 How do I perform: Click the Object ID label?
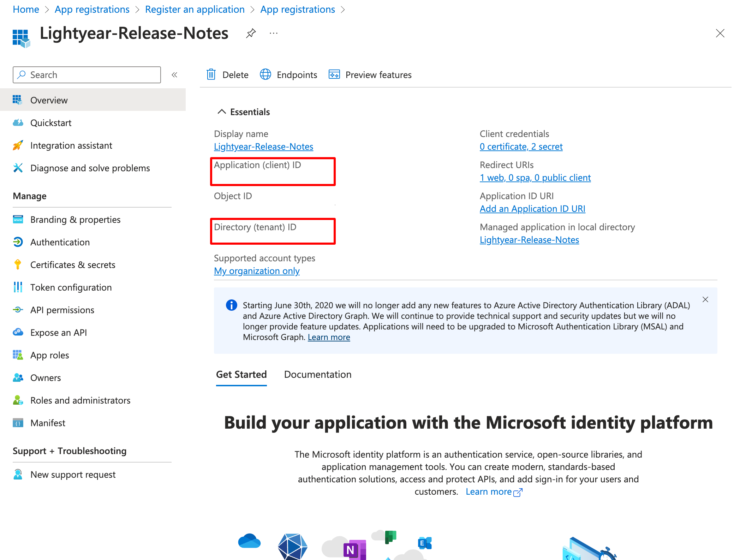coord(233,196)
